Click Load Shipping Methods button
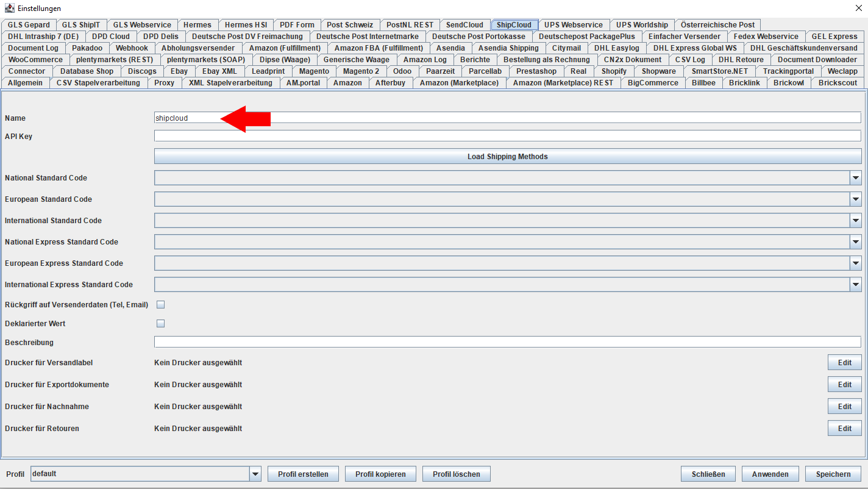The height and width of the screenshot is (489, 868). coord(508,157)
